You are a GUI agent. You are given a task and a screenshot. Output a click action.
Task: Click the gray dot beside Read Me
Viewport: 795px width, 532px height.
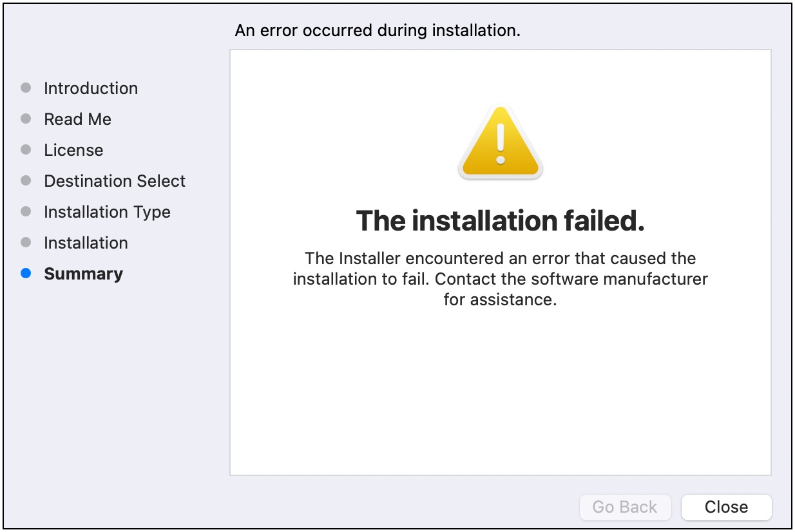[x=26, y=119]
